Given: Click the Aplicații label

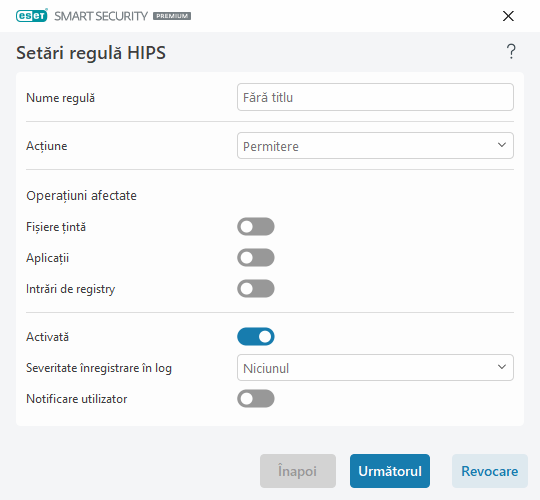Looking at the screenshot, I should coord(48,258).
